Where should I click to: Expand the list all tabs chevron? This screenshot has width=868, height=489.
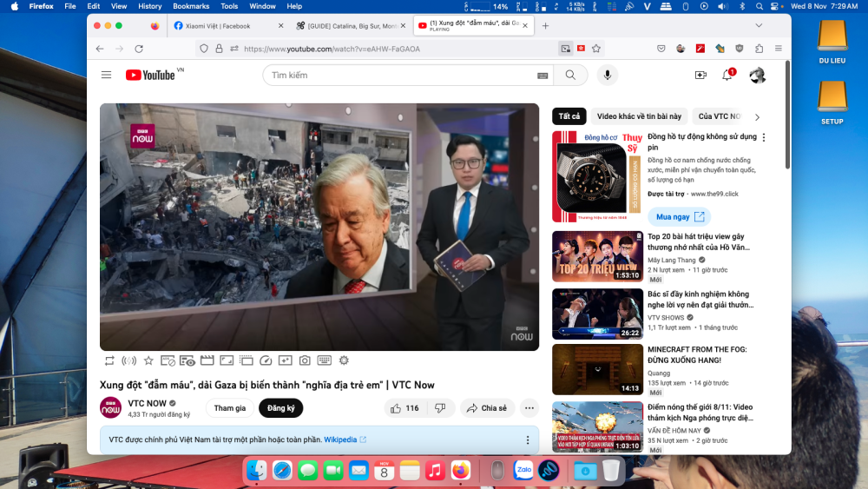pos(759,25)
